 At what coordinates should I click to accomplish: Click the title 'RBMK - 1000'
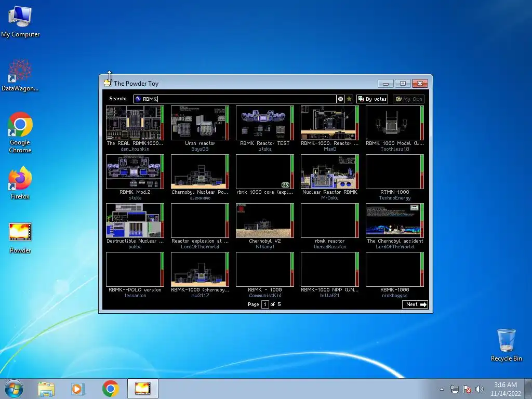click(x=265, y=290)
